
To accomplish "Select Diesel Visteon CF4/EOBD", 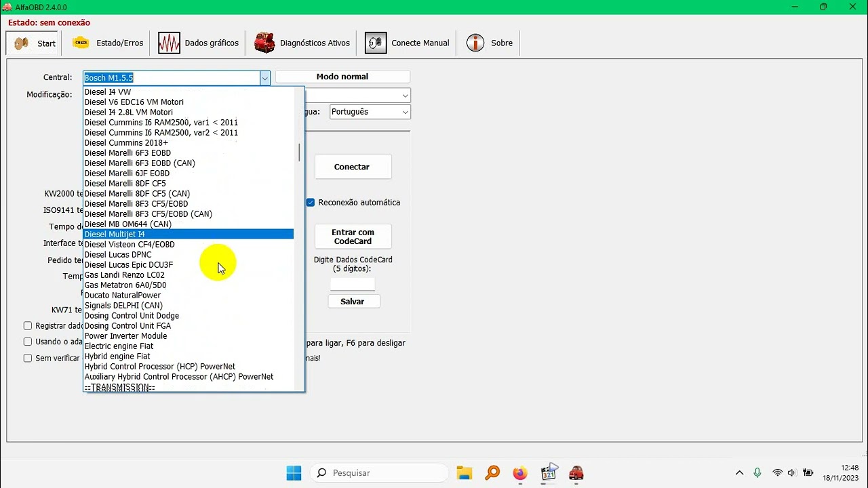I will point(189,245).
